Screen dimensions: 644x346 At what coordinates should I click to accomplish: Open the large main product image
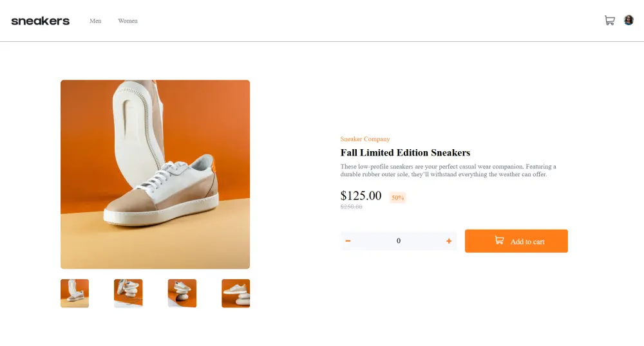tap(155, 174)
